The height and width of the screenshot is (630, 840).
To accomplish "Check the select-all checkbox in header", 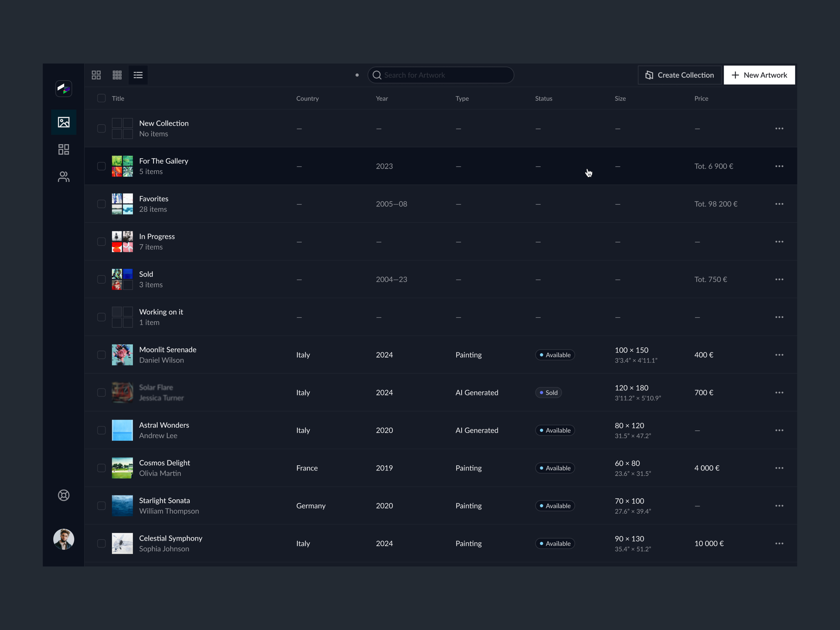I will pyautogui.click(x=101, y=98).
